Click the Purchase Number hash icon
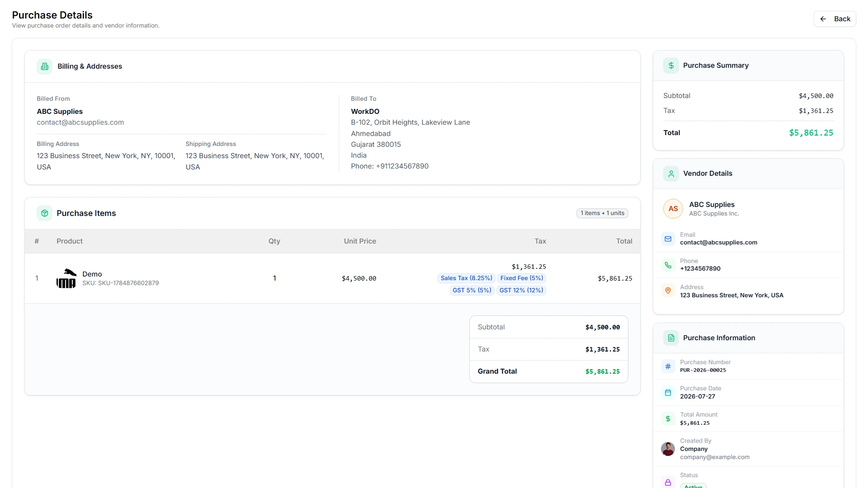This screenshot has width=868, height=488. [x=668, y=366]
